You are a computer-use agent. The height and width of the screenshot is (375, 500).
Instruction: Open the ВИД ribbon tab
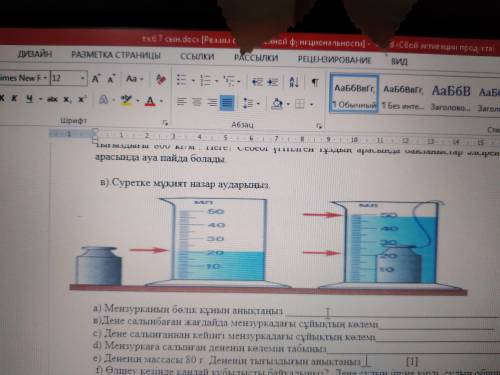click(399, 61)
